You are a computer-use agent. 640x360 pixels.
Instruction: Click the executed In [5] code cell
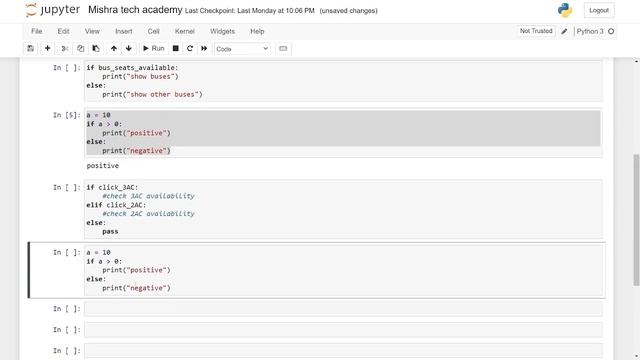(343, 133)
